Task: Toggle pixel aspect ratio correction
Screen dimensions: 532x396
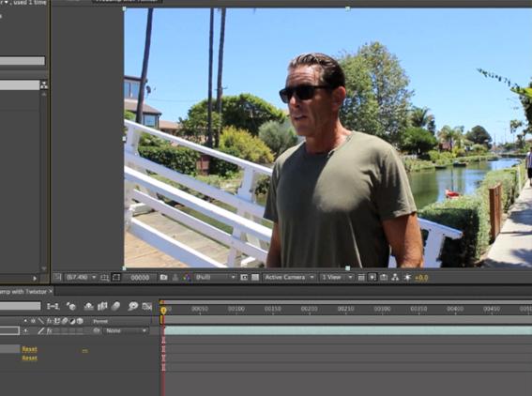Action: pos(361,278)
